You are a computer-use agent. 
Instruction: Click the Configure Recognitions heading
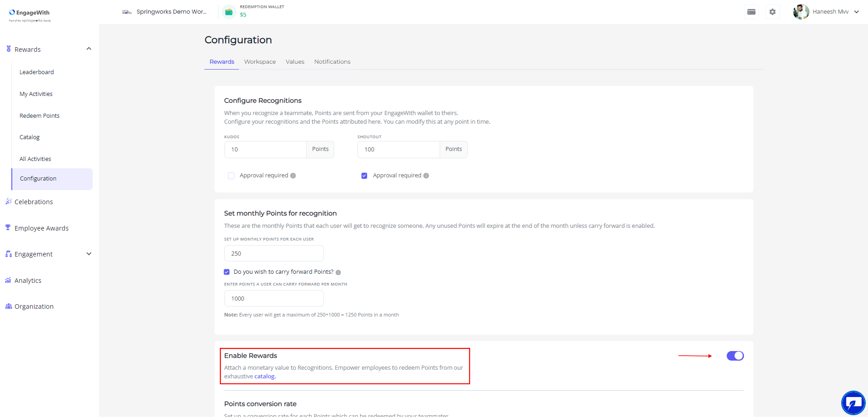tap(263, 100)
